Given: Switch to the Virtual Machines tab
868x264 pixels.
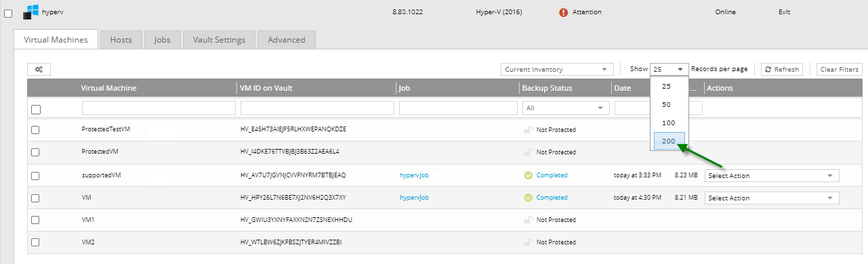Looking at the screenshot, I should click(x=56, y=39).
